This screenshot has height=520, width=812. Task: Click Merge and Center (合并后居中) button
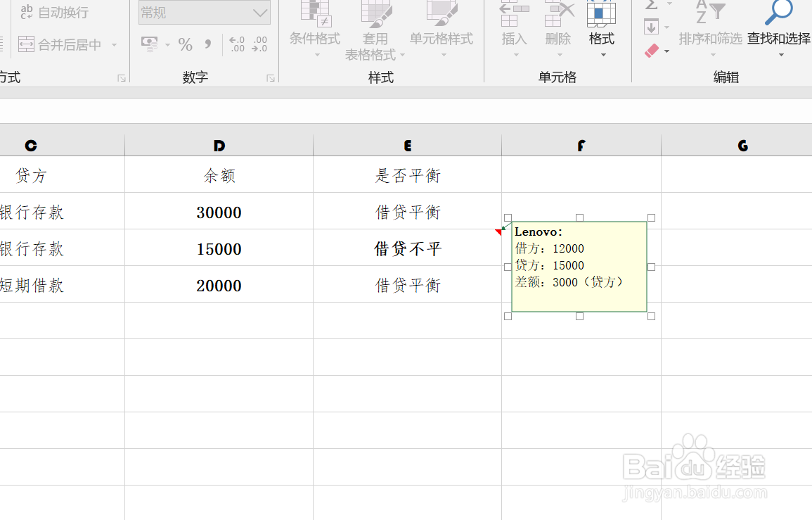60,44
